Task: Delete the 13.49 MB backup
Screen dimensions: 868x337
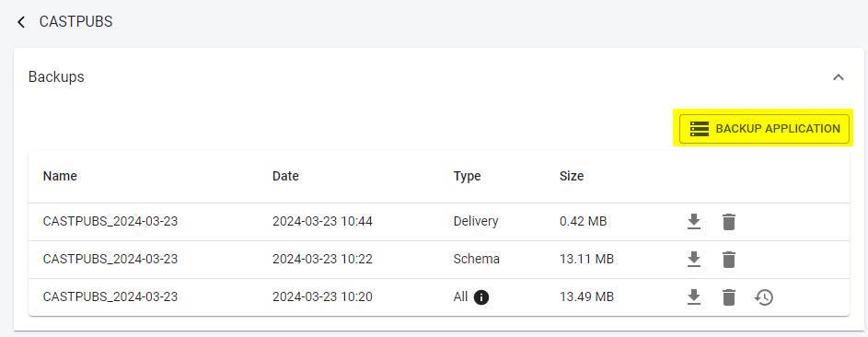Action: click(729, 297)
